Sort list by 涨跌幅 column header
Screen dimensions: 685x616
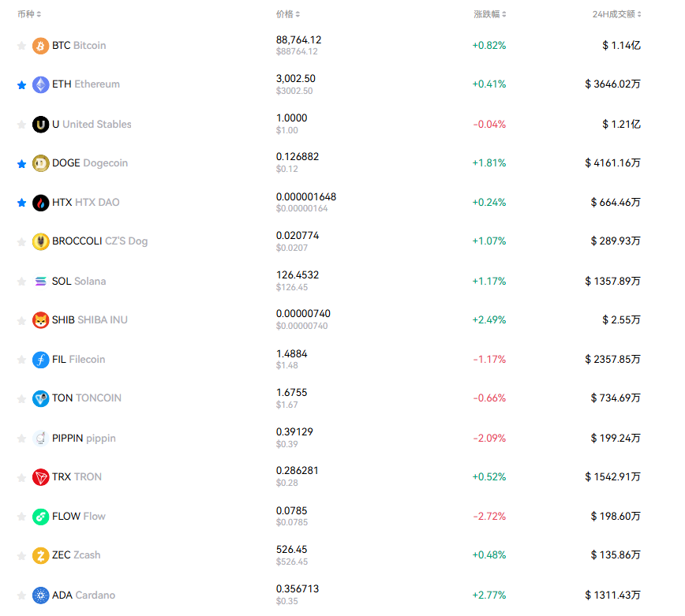(489, 14)
